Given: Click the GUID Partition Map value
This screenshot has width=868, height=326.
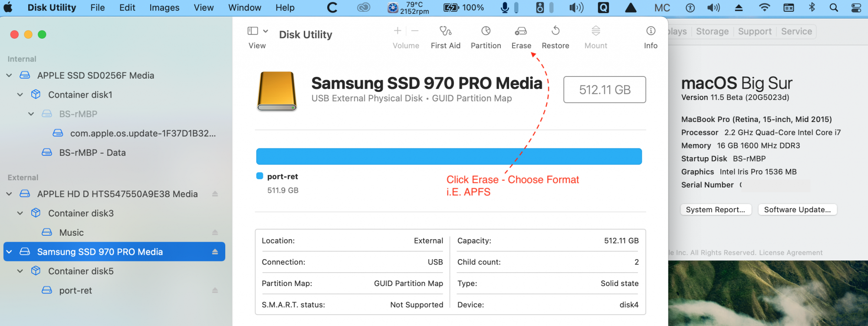Looking at the screenshot, I should point(408,283).
